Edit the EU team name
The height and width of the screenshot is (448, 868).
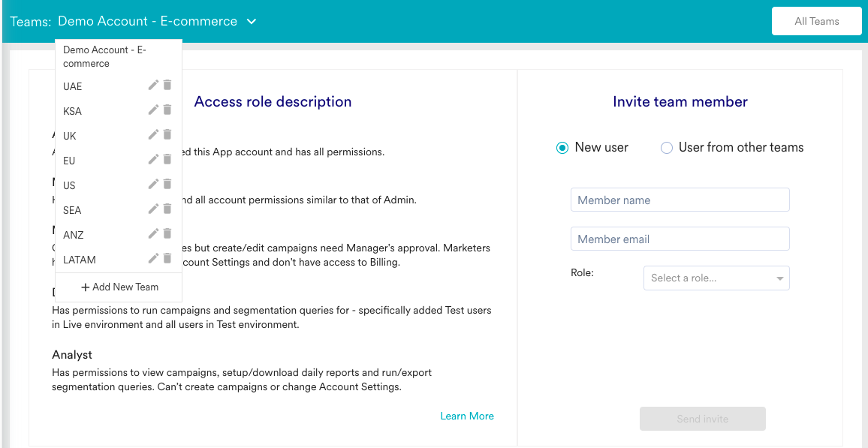click(153, 159)
